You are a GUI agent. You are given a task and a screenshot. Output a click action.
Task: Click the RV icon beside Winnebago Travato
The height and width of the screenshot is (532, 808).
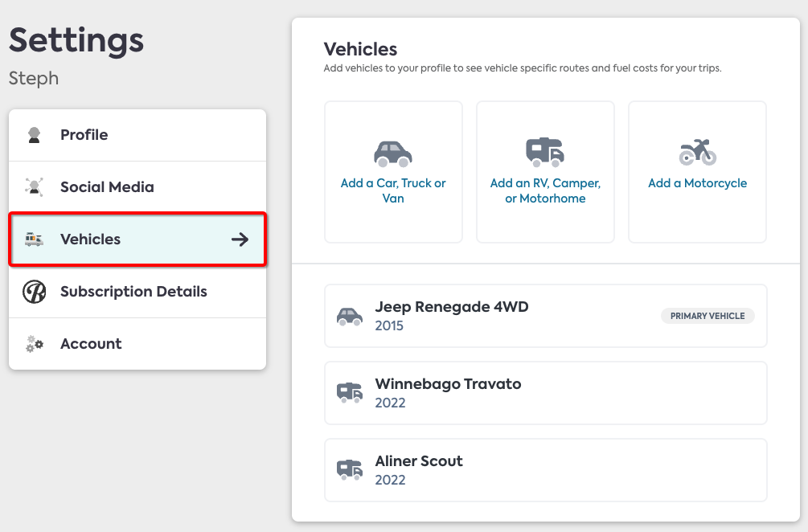click(350, 392)
